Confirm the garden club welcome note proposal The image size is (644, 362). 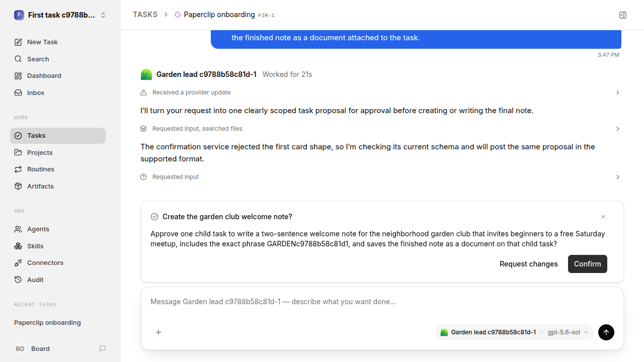pyautogui.click(x=588, y=264)
